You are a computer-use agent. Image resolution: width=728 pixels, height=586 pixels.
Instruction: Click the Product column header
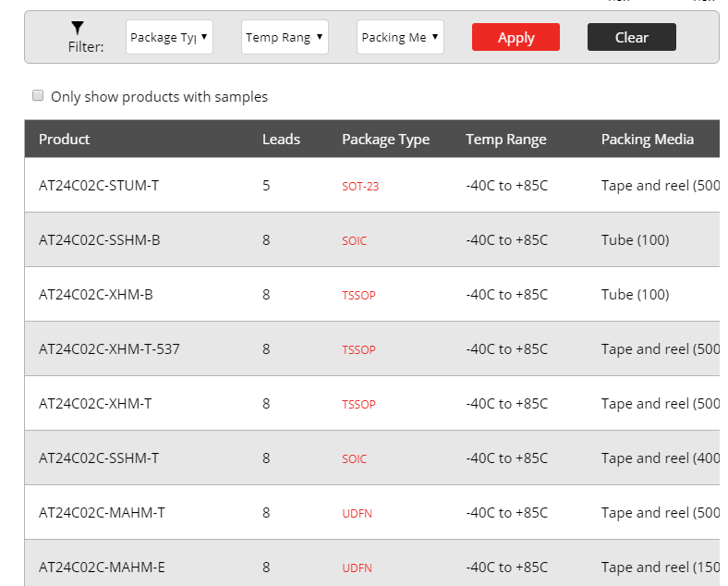(x=64, y=140)
